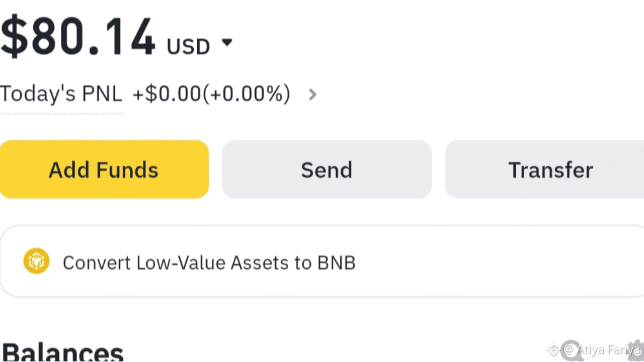Click the Binance logo watermark
The image size is (644, 362).
(x=553, y=349)
